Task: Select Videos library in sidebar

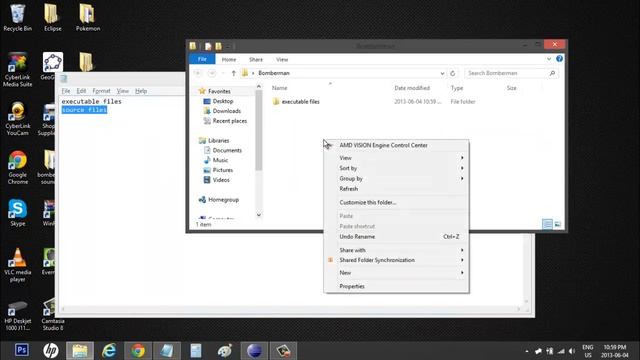Action: pos(217,180)
